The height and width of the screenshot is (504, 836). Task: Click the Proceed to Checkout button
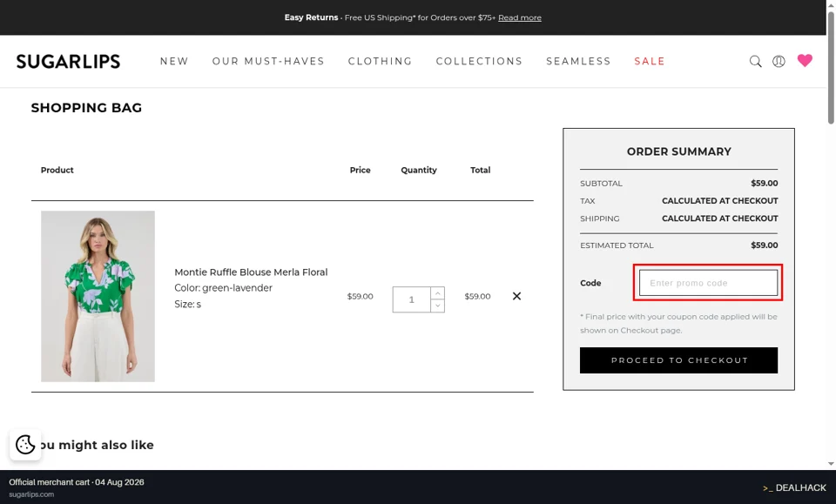click(x=678, y=360)
